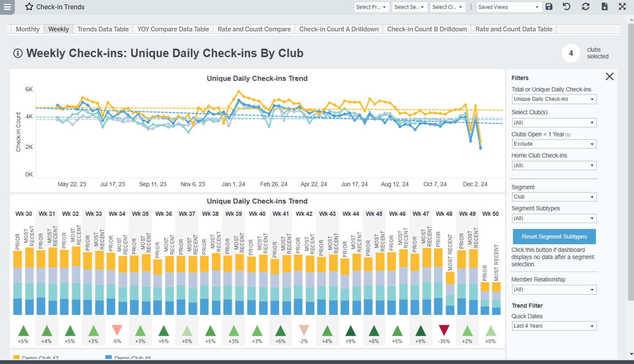Viewport: 634px width, 364px height.
Task: Switch to the Monthly tab
Action: pyautogui.click(x=27, y=29)
